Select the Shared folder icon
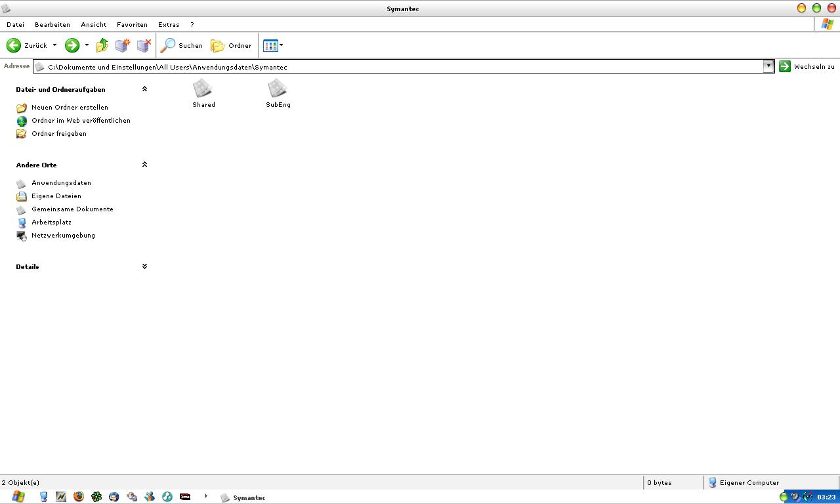 click(x=203, y=94)
